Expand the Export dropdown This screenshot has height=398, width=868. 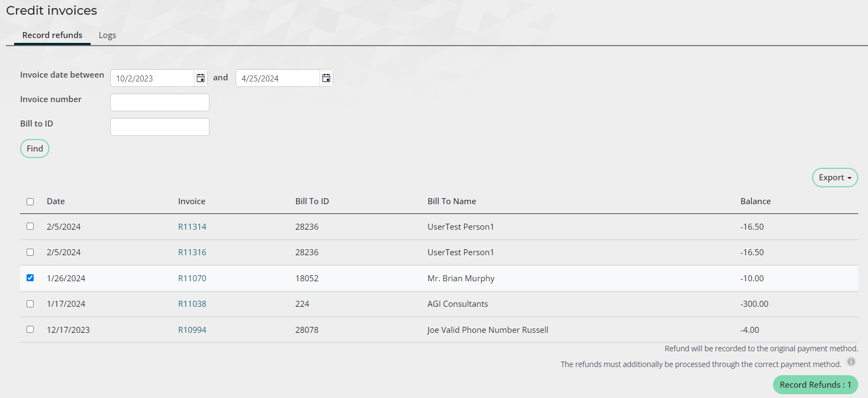pos(834,178)
